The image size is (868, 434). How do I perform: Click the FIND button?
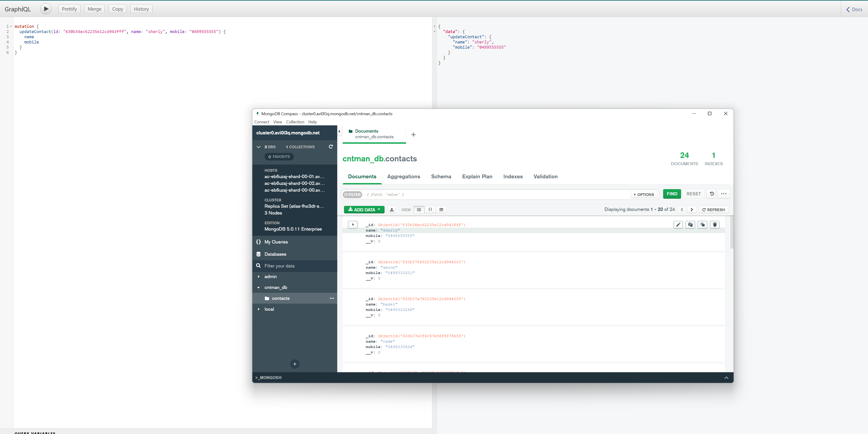pos(672,194)
